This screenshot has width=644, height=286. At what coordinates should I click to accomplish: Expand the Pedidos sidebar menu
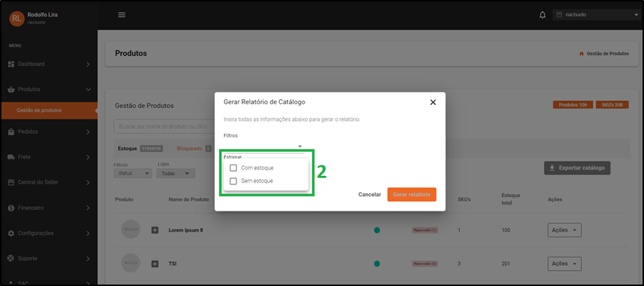coord(49,132)
